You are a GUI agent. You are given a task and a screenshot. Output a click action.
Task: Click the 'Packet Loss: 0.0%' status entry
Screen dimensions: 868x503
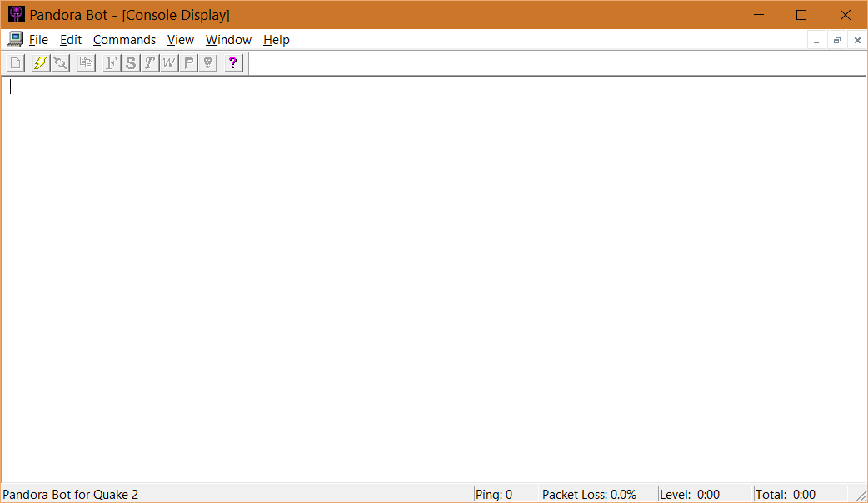pos(597,494)
